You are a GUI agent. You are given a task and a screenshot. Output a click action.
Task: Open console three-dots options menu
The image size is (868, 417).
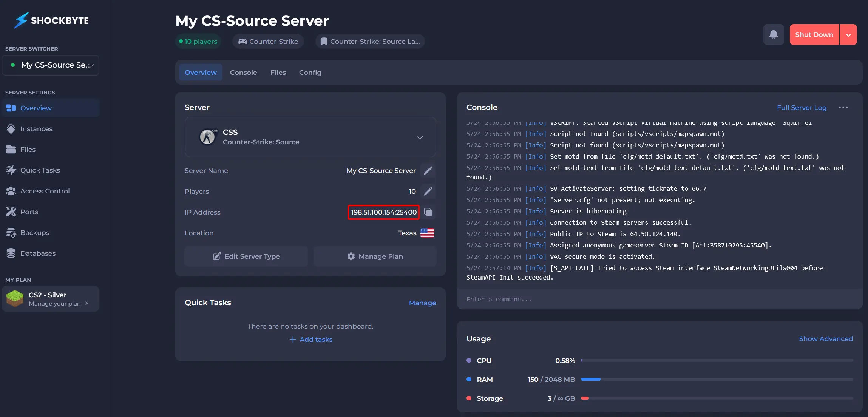click(843, 108)
